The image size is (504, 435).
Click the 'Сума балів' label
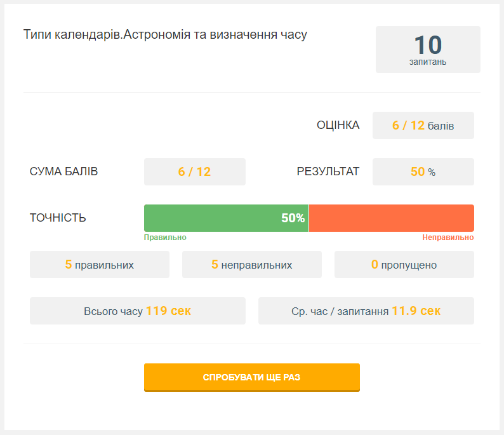tap(63, 171)
